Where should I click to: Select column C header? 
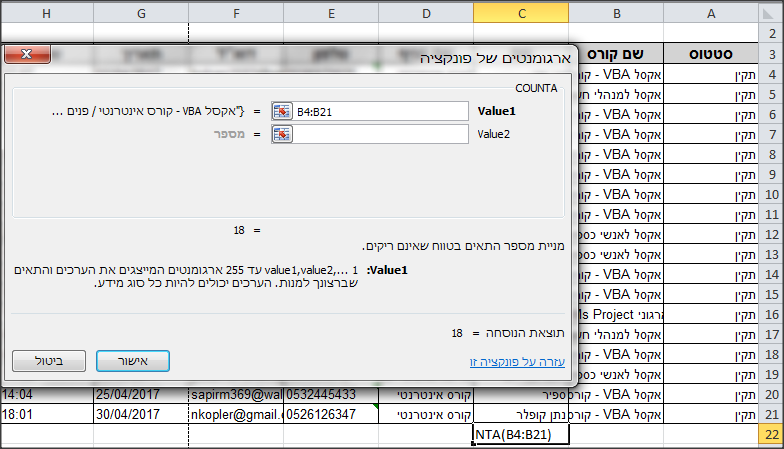pos(521,14)
